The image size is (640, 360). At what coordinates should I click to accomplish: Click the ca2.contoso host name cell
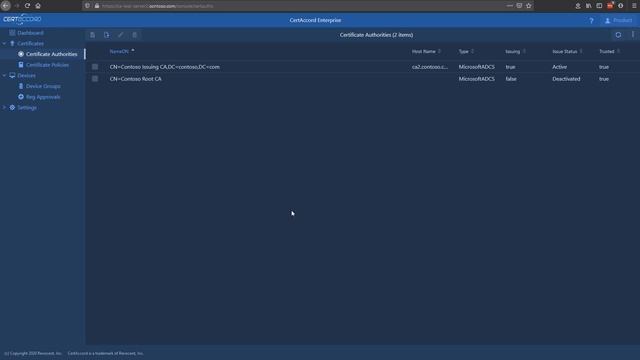click(x=430, y=67)
